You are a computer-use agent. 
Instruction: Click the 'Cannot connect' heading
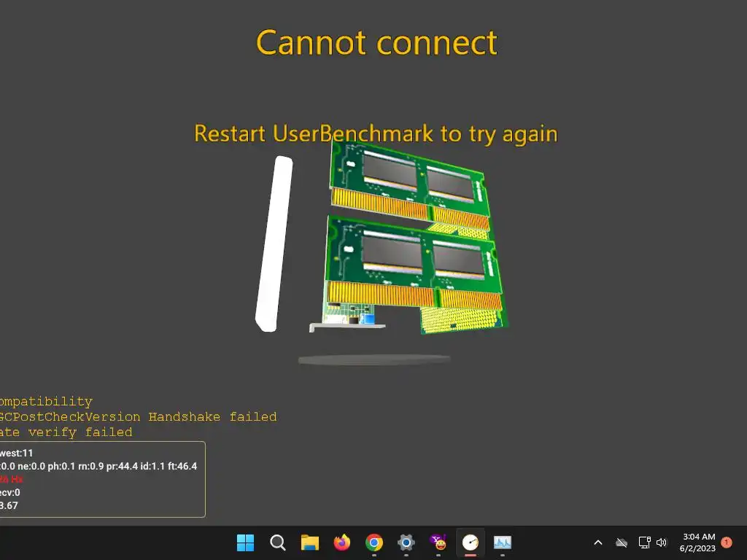pos(376,42)
